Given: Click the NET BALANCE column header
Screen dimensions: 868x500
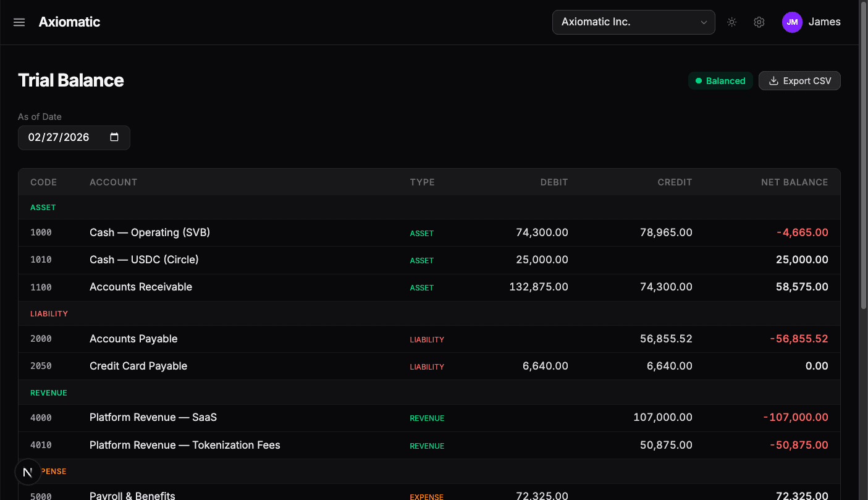Looking at the screenshot, I should [794, 182].
